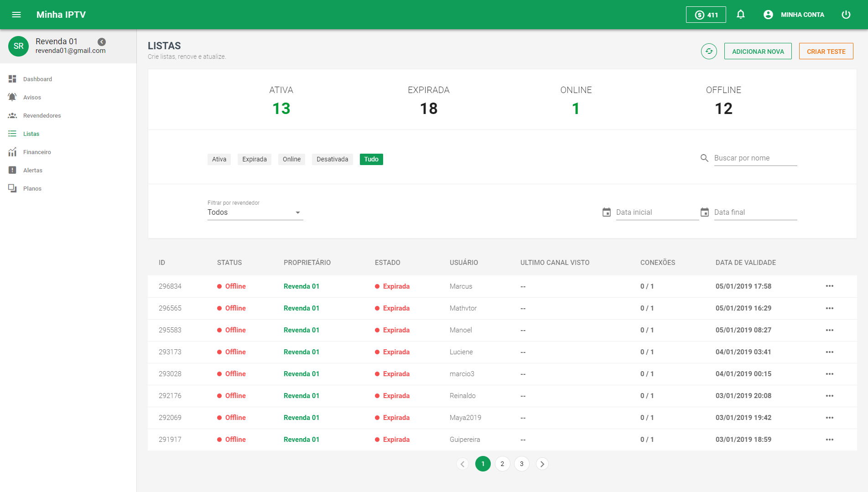Focus the Buscar por nome search field
Viewport: 868px width, 492px height.
(x=755, y=158)
